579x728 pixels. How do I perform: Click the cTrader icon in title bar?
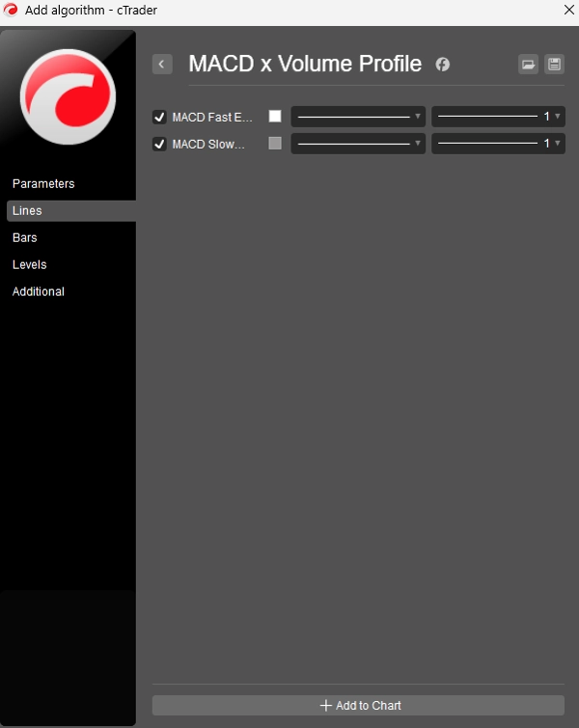(11, 10)
